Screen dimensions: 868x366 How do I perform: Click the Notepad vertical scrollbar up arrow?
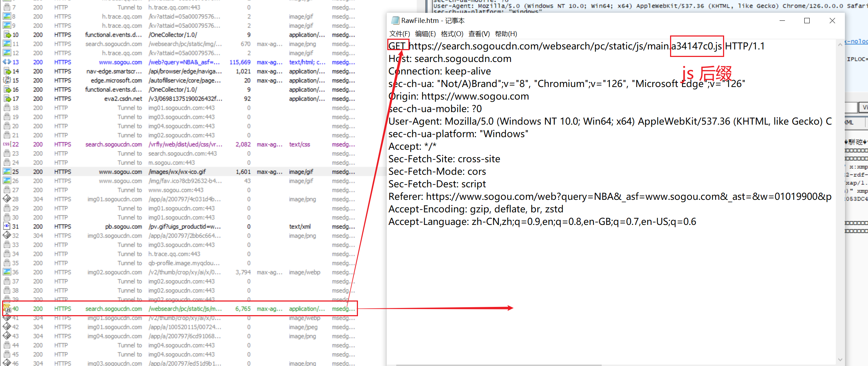pyautogui.click(x=840, y=45)
